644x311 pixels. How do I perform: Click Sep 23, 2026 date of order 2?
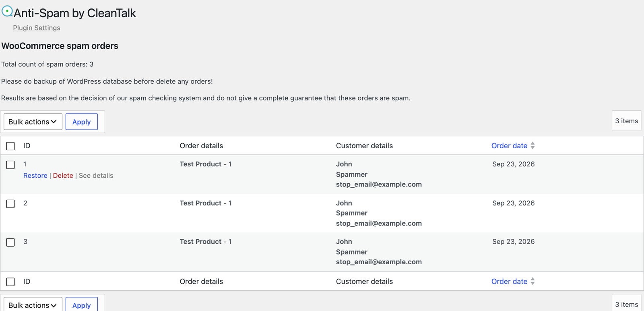(x=514, y=203)
